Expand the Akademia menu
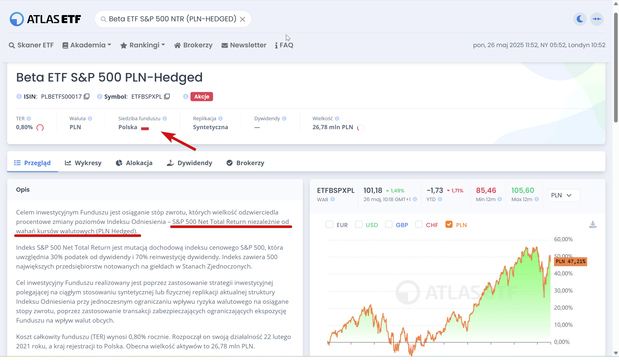This screenshot has width=619, height=364. click(x=87, y=45)
